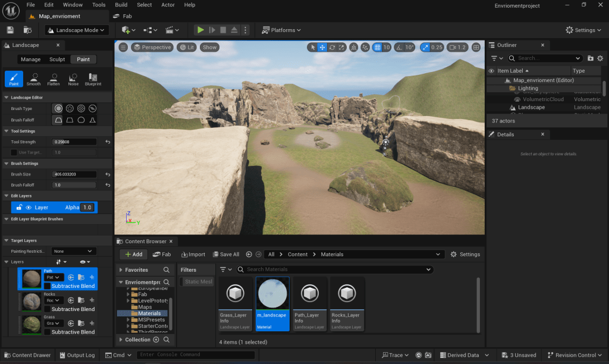Open the Build menu
Viewport: 609px width, 364px height.
click(121, 5)
